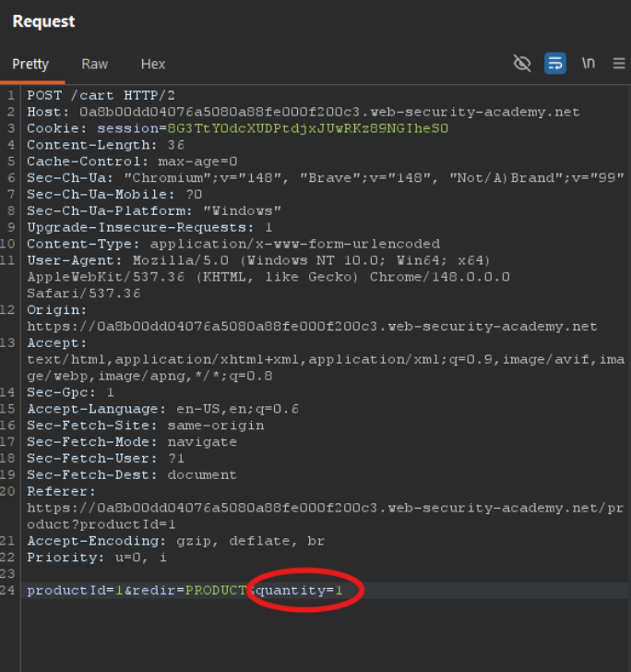Image resolution: width=631 pixels, height=672 pixels.
Task: Toggle show non-printable characters \n icon
Action: (x=589, y=64)
